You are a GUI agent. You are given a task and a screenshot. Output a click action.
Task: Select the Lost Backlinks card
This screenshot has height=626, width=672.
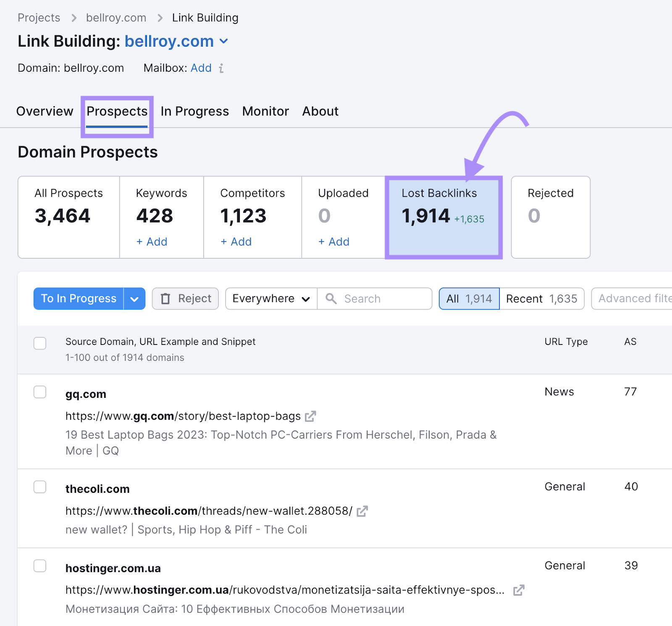[x=444, y=217]
